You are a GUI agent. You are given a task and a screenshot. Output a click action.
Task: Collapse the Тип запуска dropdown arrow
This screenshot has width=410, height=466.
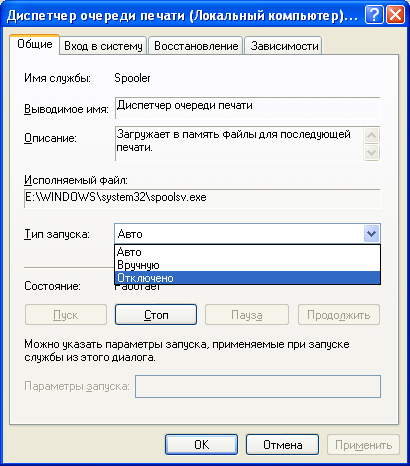(371, 234)
